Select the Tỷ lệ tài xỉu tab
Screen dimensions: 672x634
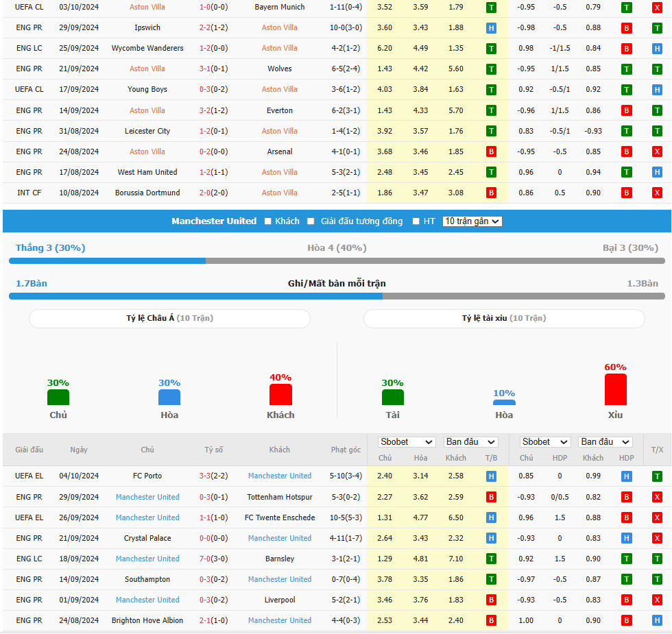pos(504,318)
